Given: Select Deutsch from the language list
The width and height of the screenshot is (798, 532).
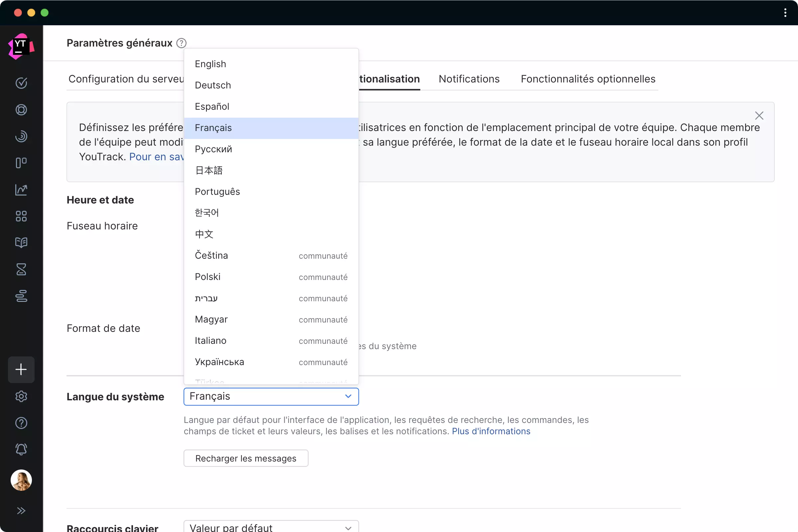Looking at the screenshot, I should (x=213, y=85).
